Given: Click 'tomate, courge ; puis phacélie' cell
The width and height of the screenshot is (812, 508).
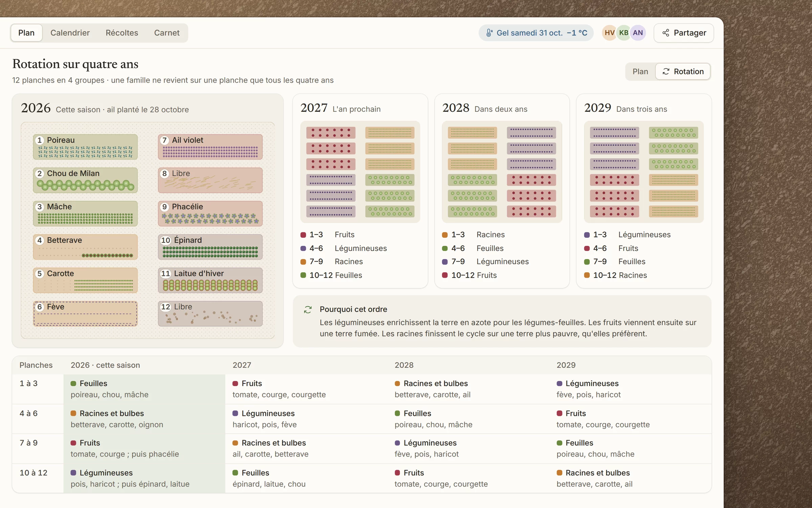Looking at the screenshot, I should click(125, 454).
